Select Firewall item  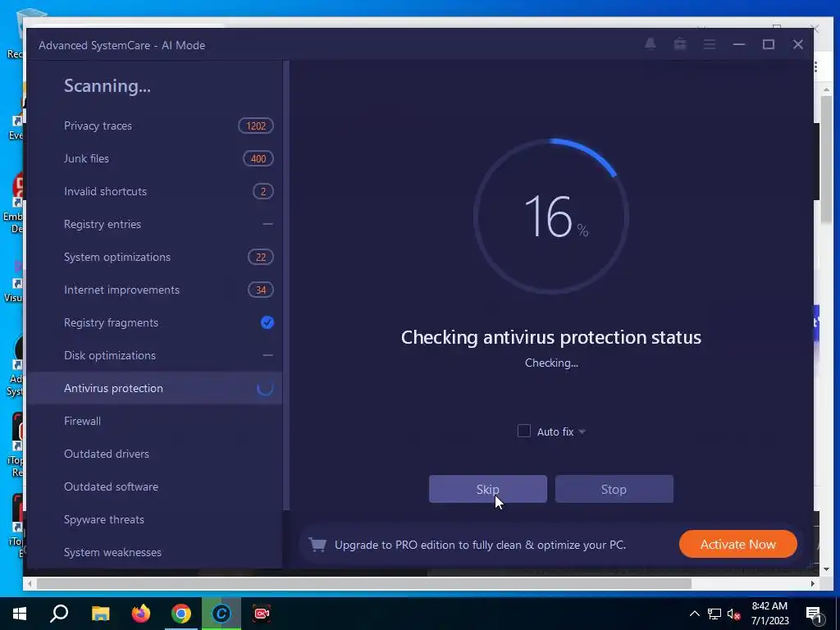pyautogui.click(x=155, y=421)
